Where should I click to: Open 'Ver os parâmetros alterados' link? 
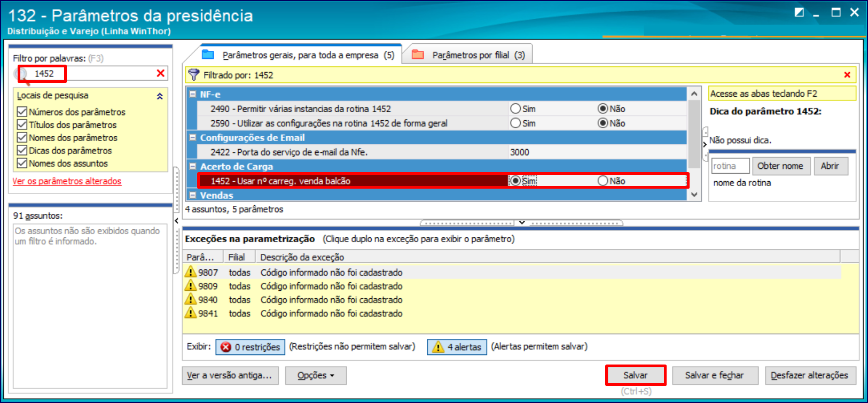67,181
